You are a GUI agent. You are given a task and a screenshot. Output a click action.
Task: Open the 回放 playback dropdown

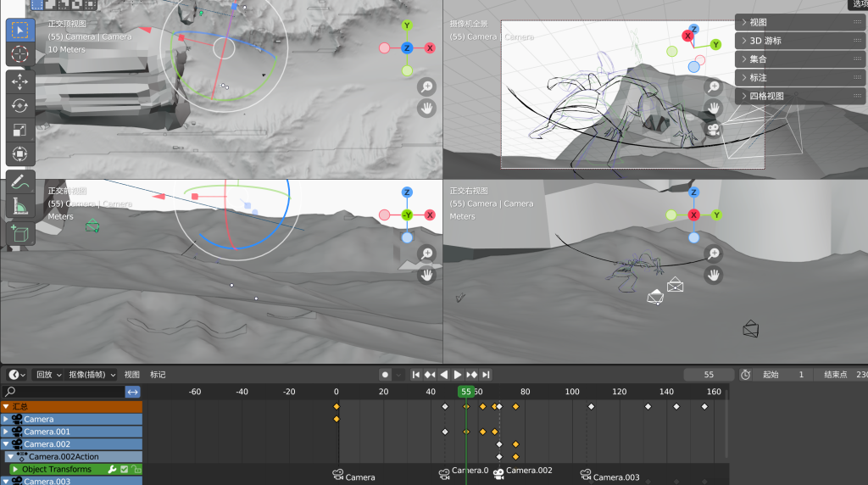click(x=47, y=375)
